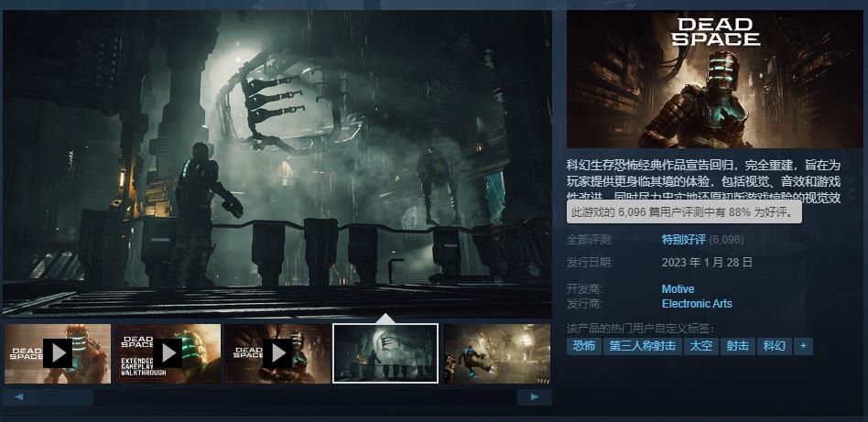
Task: Click the tooltip reading 此游戏的 6,096 篇用户评测
Action: pyautogui.click(x=684, y=212)
